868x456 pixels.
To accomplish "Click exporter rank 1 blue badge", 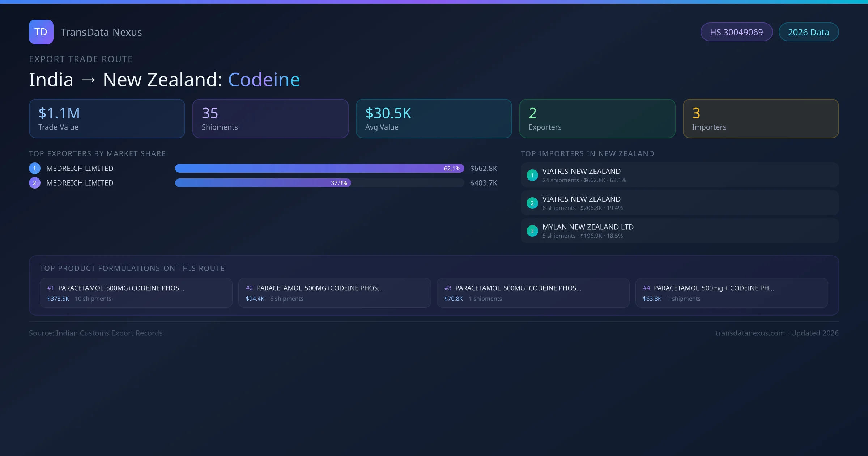I will pyautogui.click(x=35, y=168).
